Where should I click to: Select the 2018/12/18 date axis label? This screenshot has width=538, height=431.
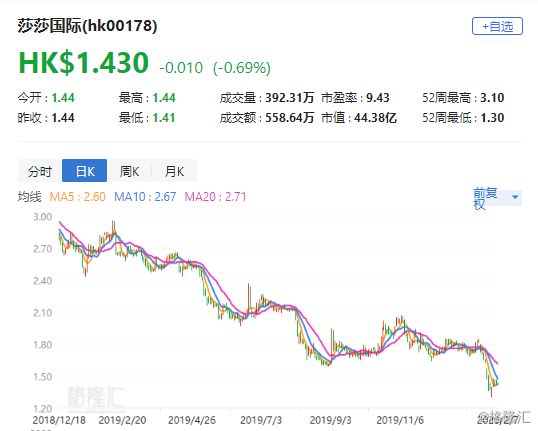point(59,420)
